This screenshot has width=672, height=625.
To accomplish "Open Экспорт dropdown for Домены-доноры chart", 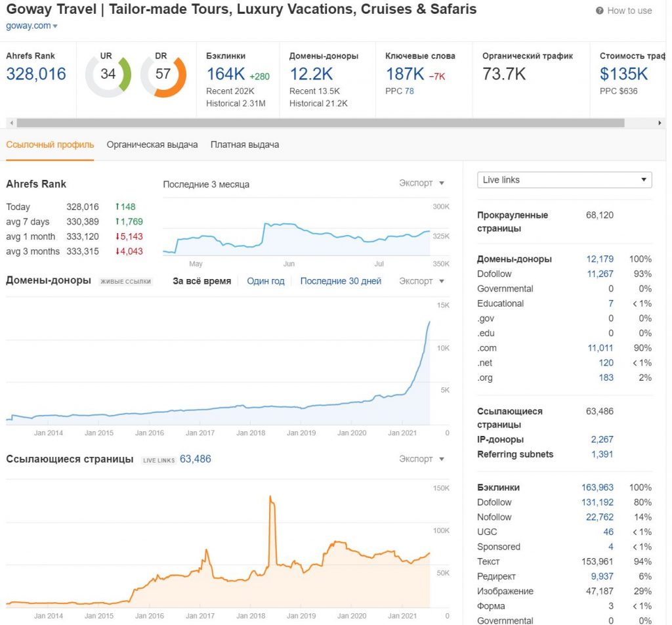I will (421, 281).
